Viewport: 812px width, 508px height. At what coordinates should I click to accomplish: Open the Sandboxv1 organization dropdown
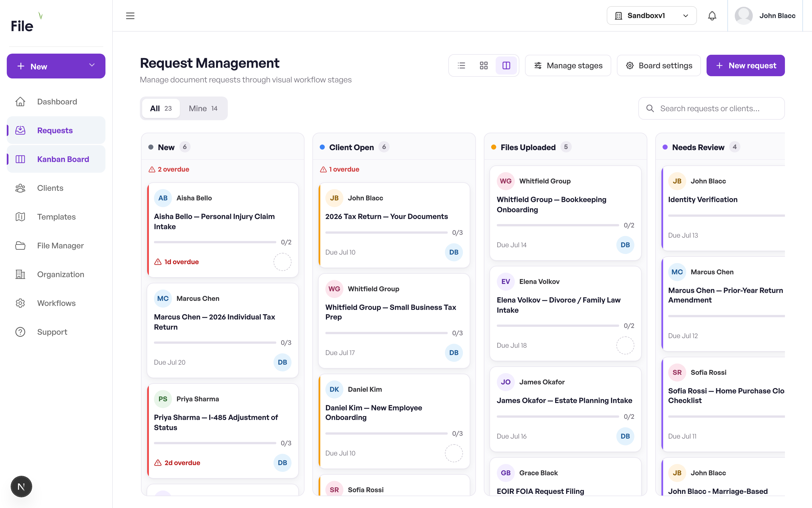652,16
